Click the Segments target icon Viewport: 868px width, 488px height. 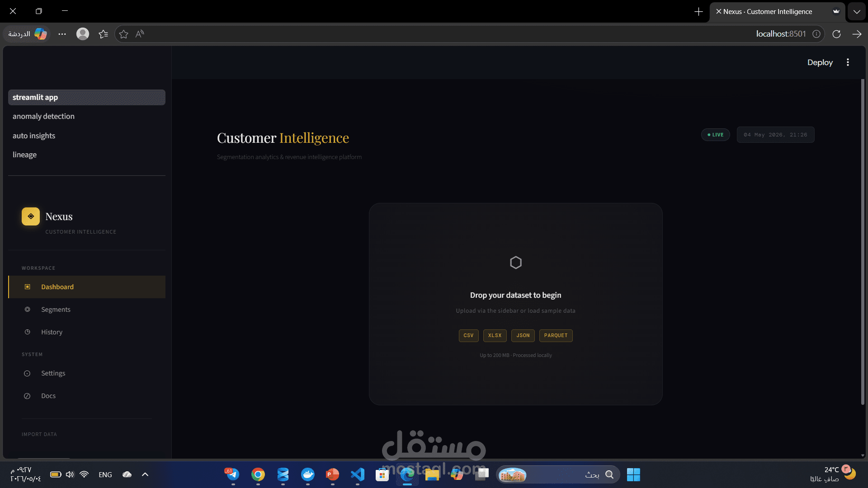pos(27,310)
